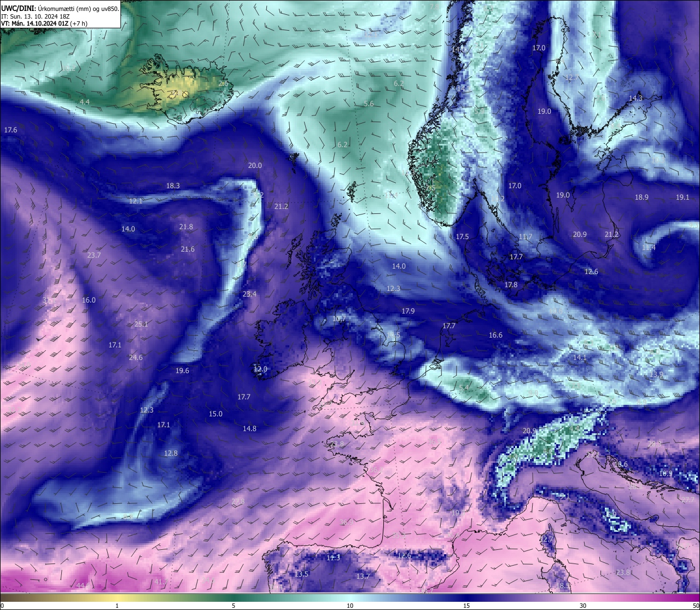This screenshot has width=700, height=610.
Task: Click the map value '10.7' over northern England
Action: pos(339,318)
